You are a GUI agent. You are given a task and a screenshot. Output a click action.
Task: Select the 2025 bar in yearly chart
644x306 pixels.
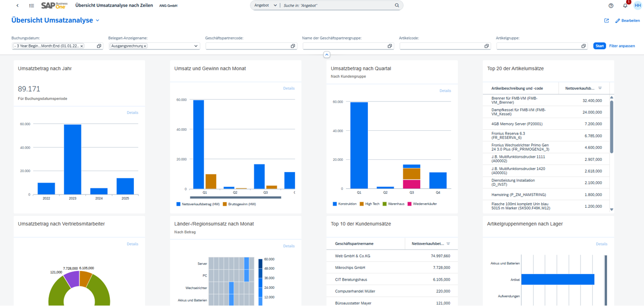[x=125, y=186]
